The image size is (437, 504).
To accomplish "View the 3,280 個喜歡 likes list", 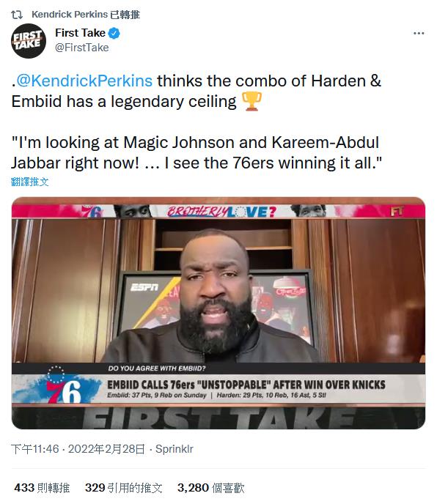I will (210, 488).
